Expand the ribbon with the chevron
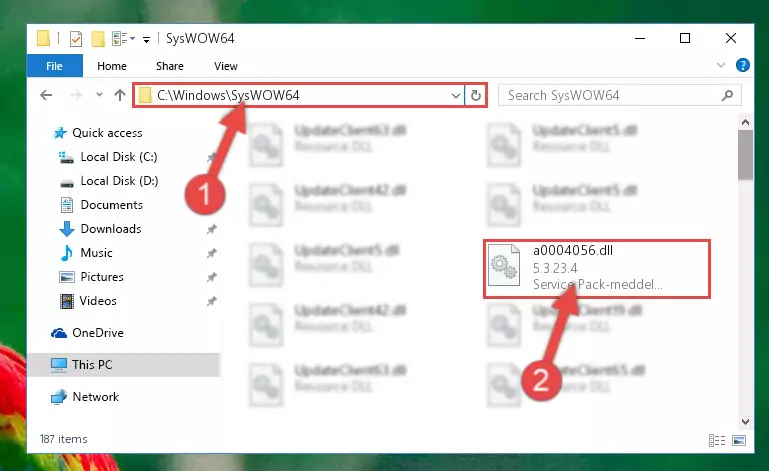This screenshot has height=471, width=769. (720, 65)
